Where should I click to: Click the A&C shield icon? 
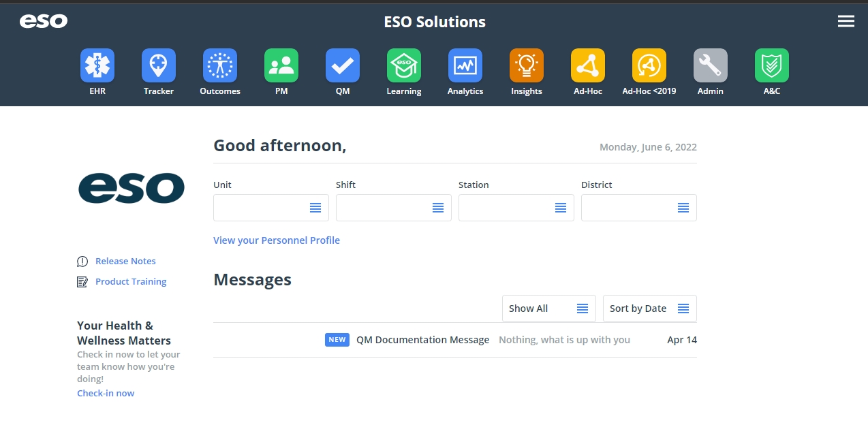(772, 65)
